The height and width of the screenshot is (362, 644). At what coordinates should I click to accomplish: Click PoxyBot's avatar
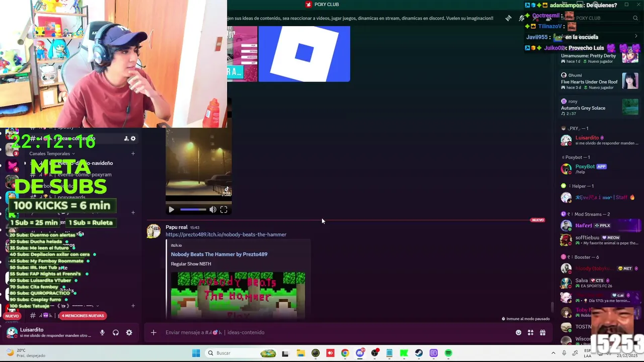567,169
